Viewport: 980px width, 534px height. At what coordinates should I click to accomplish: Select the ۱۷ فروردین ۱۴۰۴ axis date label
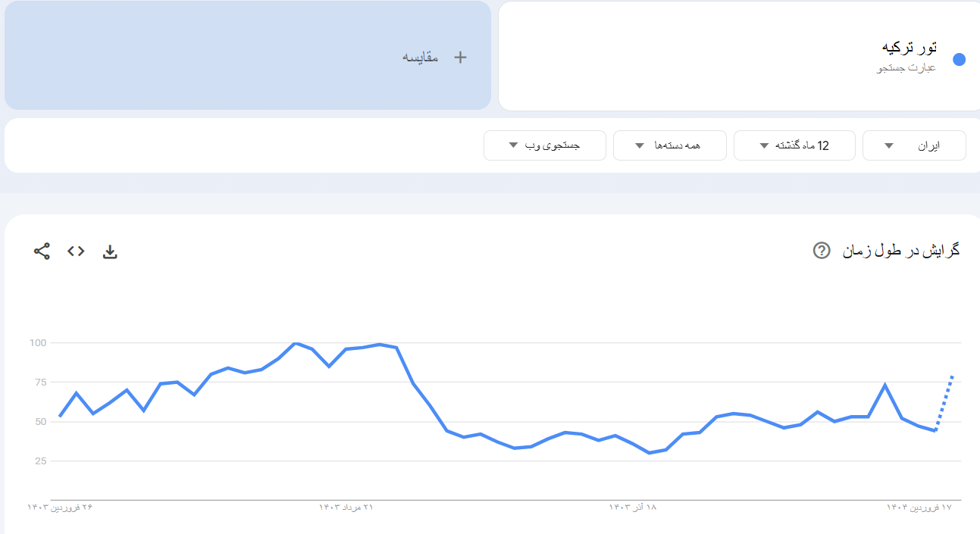tap(919, 507)
